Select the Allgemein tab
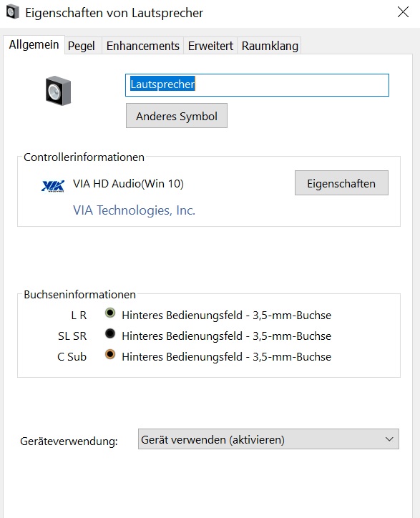Screen dimensions: 420x518 click(34, 44)
